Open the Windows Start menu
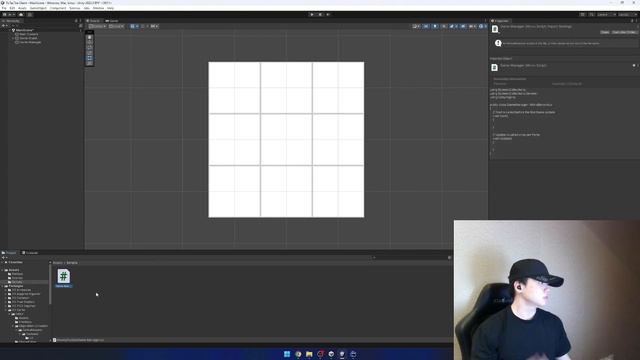The width and height of the screenshot is (640, 360). (287, 354)
